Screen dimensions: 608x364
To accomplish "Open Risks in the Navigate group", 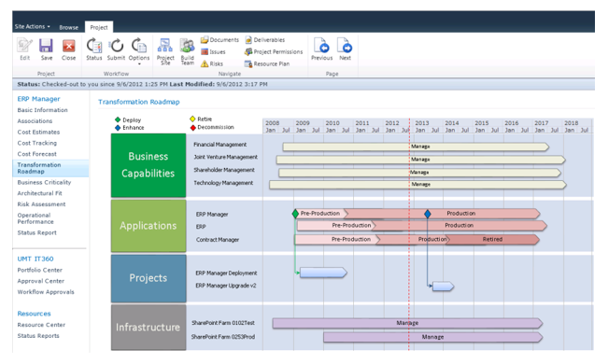I will [212, 64].
